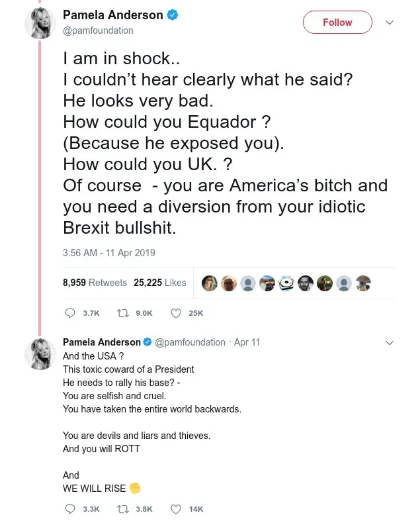
Task: Click the Apr 11 date on the reply
Action: coord(247,342)
